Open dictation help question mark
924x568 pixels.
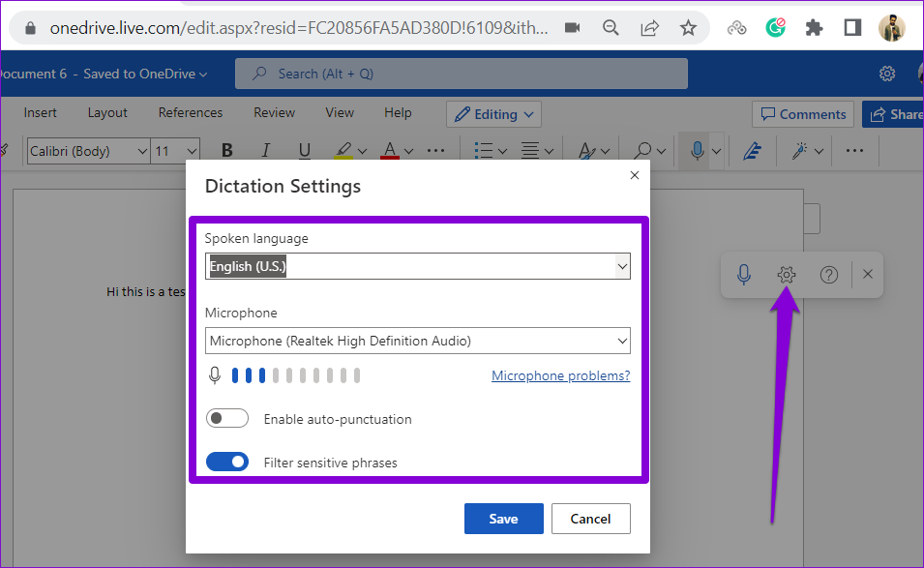828,275
